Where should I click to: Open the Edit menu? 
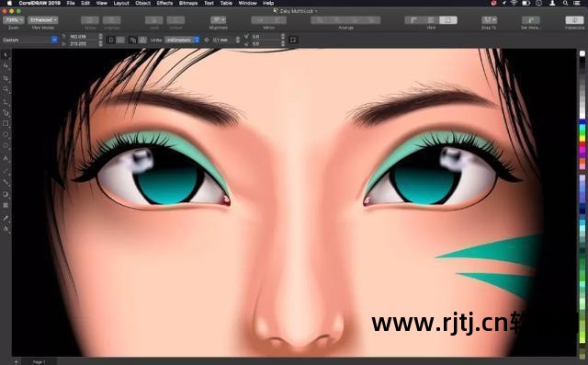click(x=85, y=3)
